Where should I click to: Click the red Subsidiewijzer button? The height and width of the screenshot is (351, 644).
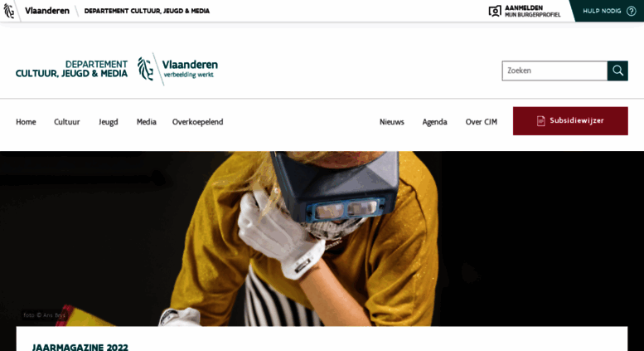coord(570,121)
